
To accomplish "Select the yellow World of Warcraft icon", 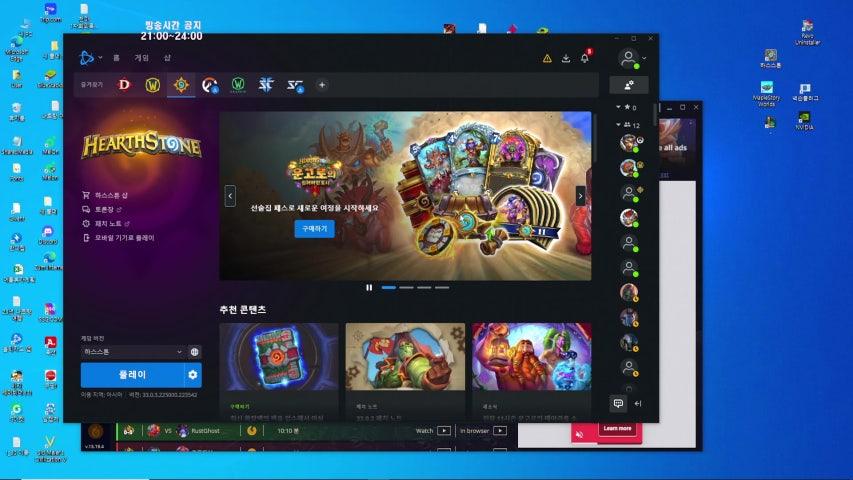I will pyautogui.click(x=153, y=85).
